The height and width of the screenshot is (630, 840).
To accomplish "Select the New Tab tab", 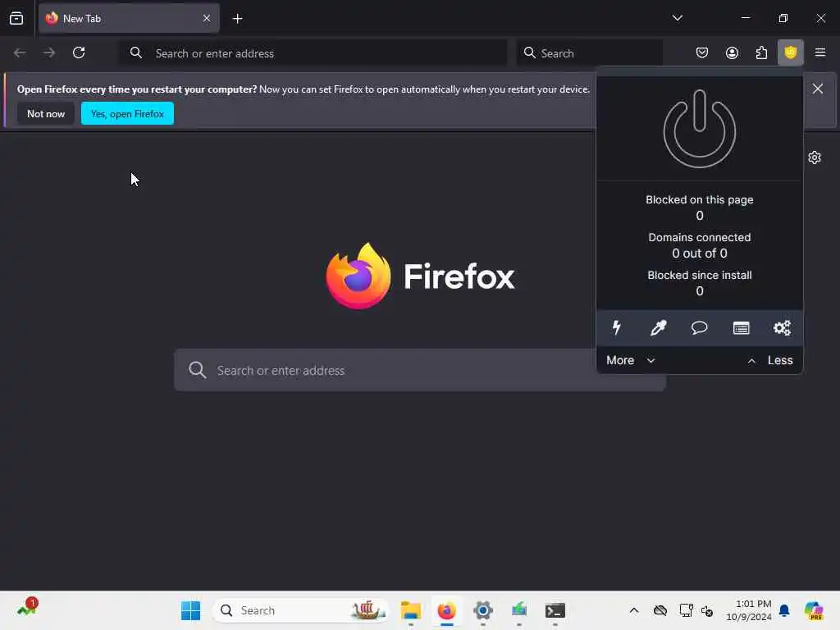I will coord(129,18).
